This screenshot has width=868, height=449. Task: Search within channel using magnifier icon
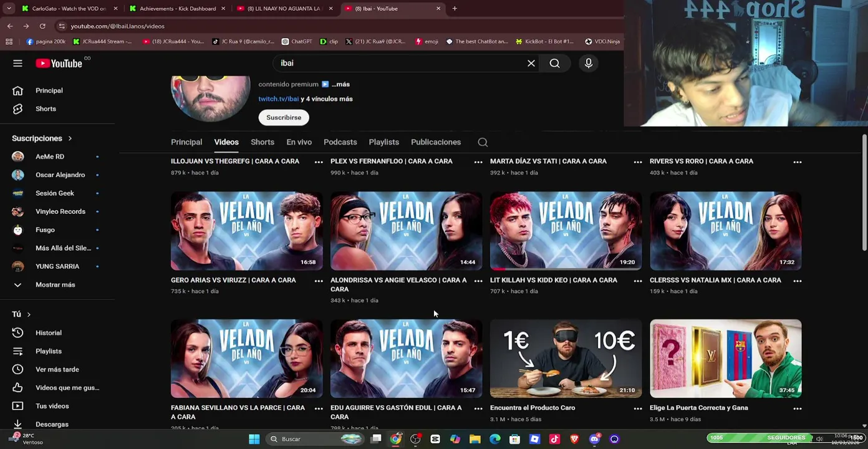tap(483, 142)
